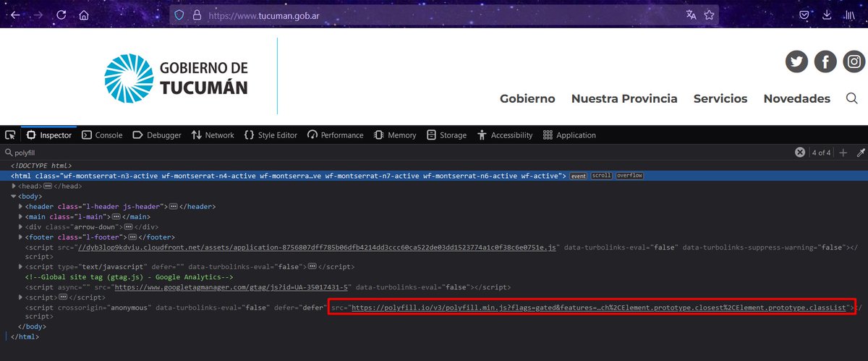Open the Performance tab

point(335,135)
